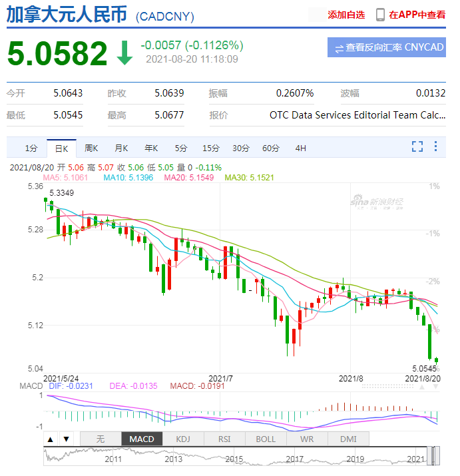Add CADCNY to watchlist via 添加自选
Viewport: 460px width, 476px height.
pos(346,15)
